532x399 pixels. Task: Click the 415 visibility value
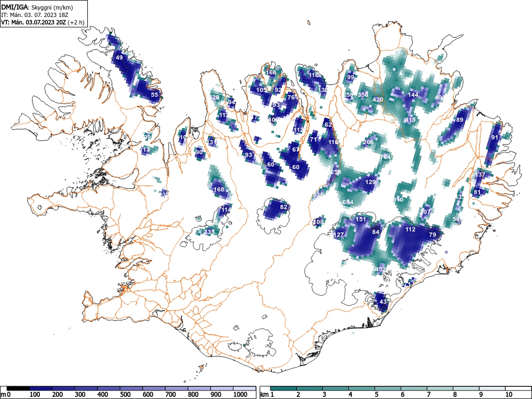pyautogui.click(x=410, y=120)
